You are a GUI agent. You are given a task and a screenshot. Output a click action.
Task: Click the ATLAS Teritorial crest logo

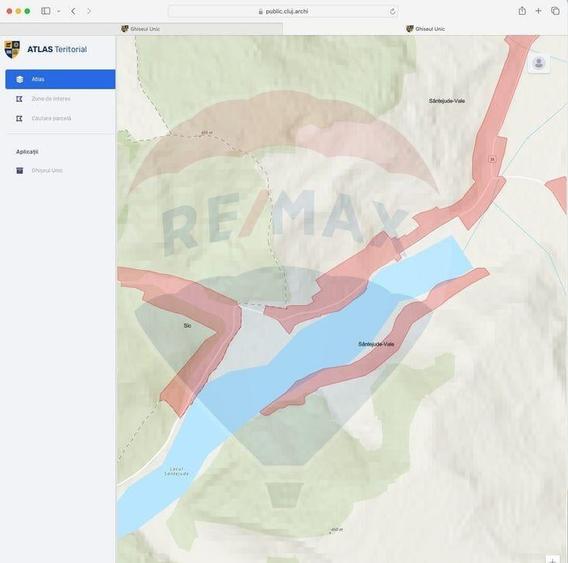pos(12,49)
